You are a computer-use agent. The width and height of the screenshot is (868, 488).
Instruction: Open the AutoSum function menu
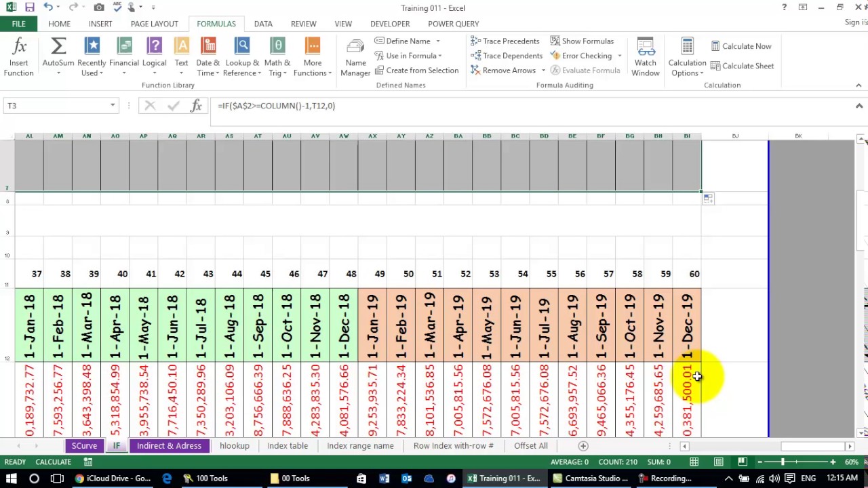pyautogui.click(x=58, y=56)
